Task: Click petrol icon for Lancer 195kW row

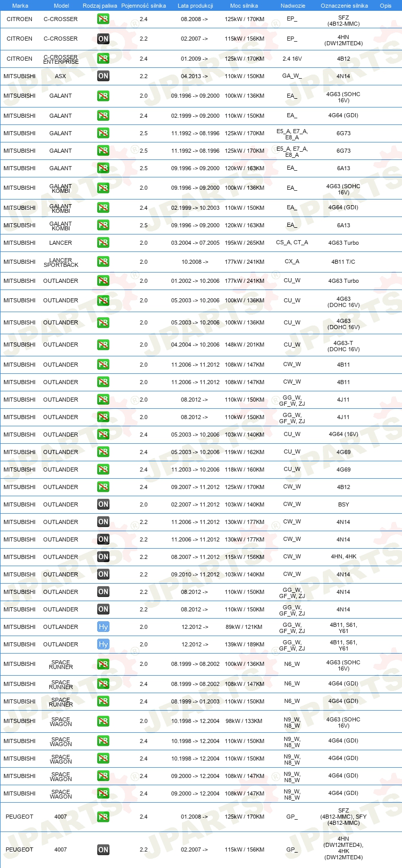Action: tap(103, 243)
